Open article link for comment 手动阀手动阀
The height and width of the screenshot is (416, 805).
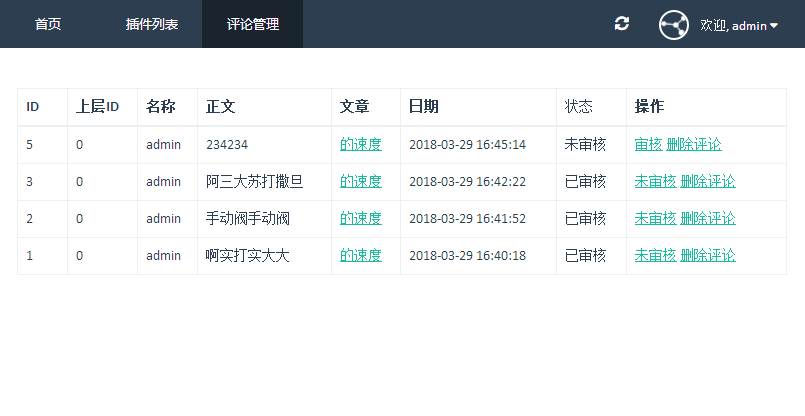click(360, 218)
